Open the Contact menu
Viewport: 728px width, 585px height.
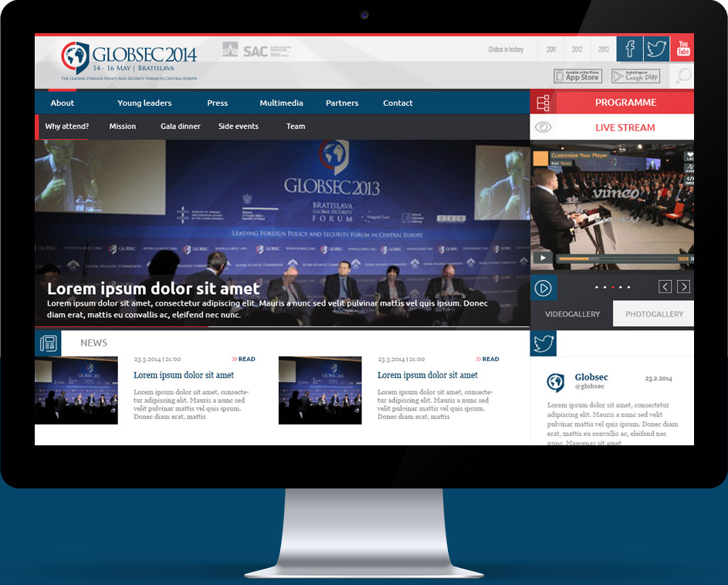(x=398, y=103)
